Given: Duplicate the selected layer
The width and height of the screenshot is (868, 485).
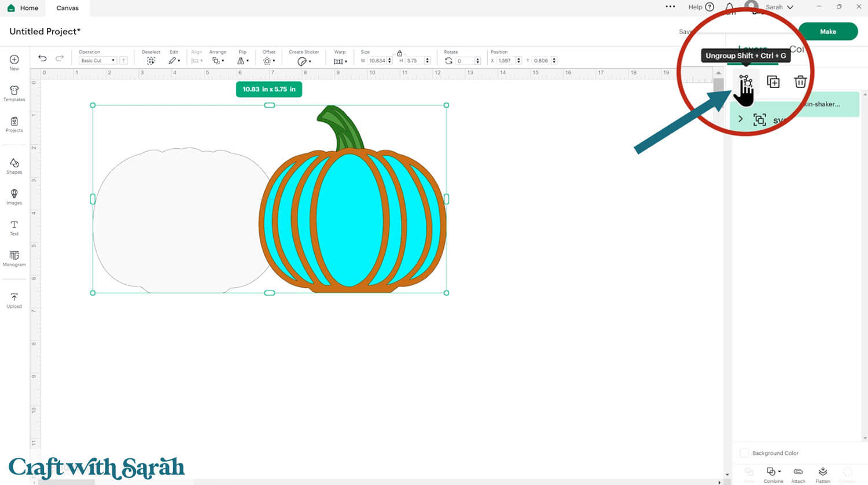Looking at the screenshot, I should tap(773, 82).
